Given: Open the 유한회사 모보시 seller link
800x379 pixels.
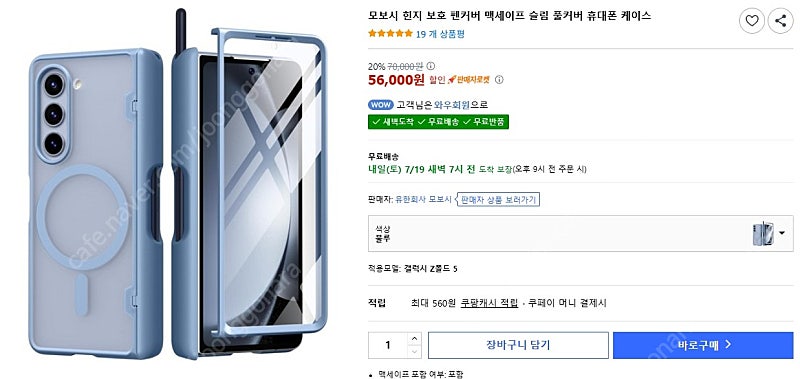Looking at the screenshot, I should click(423, 199).
